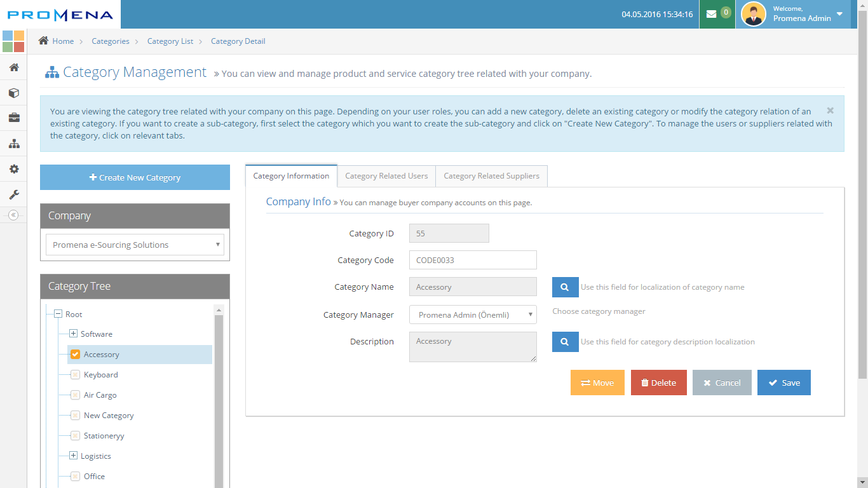Click the Create New Category button

tap(135, 177)
